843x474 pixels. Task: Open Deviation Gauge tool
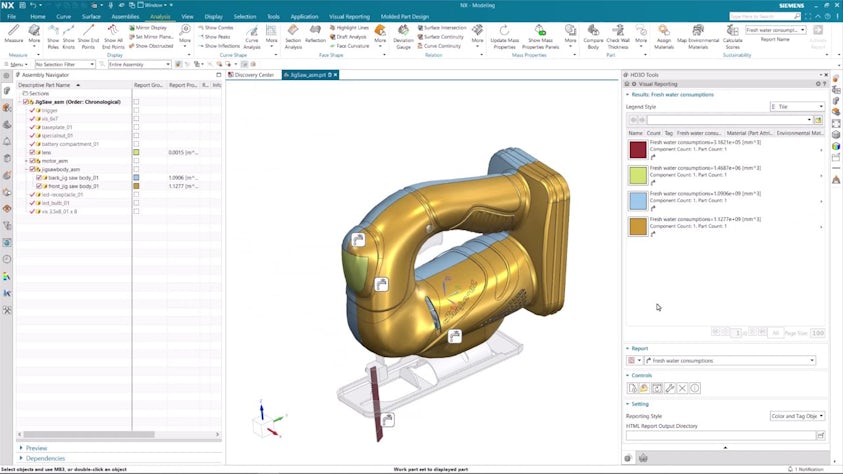coord(403,37)
